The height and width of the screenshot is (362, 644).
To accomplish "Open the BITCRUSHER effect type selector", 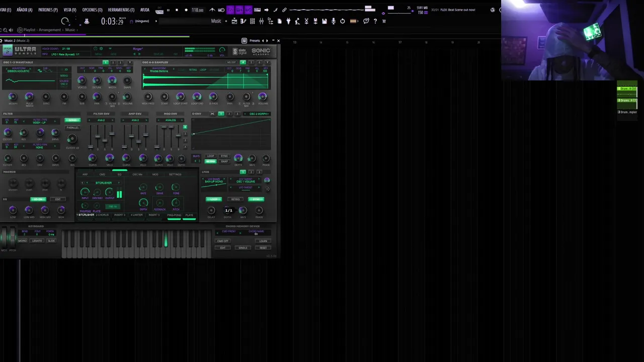I will click(x=104, y=183).
